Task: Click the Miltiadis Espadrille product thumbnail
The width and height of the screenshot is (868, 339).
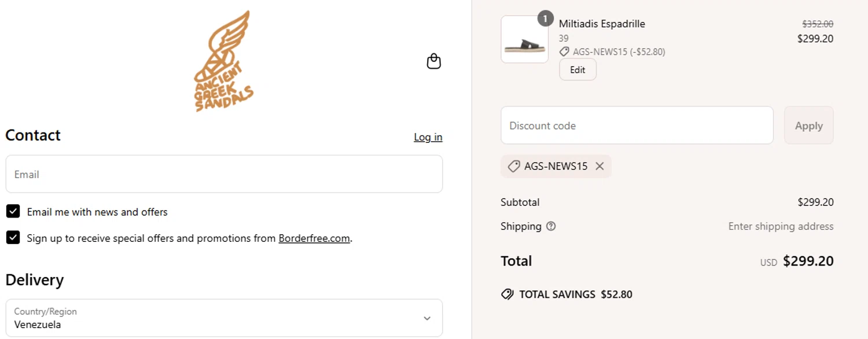Action: coord(524,39)
